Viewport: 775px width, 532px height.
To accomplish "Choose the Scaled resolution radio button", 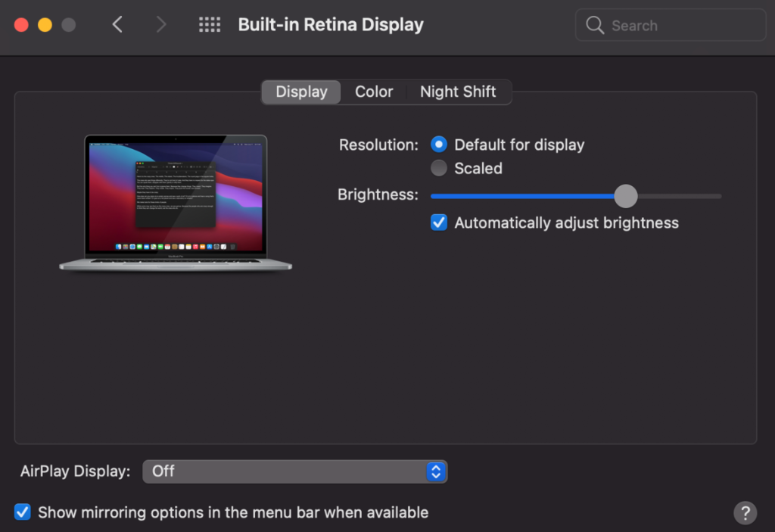I will [x=439, y=168].
